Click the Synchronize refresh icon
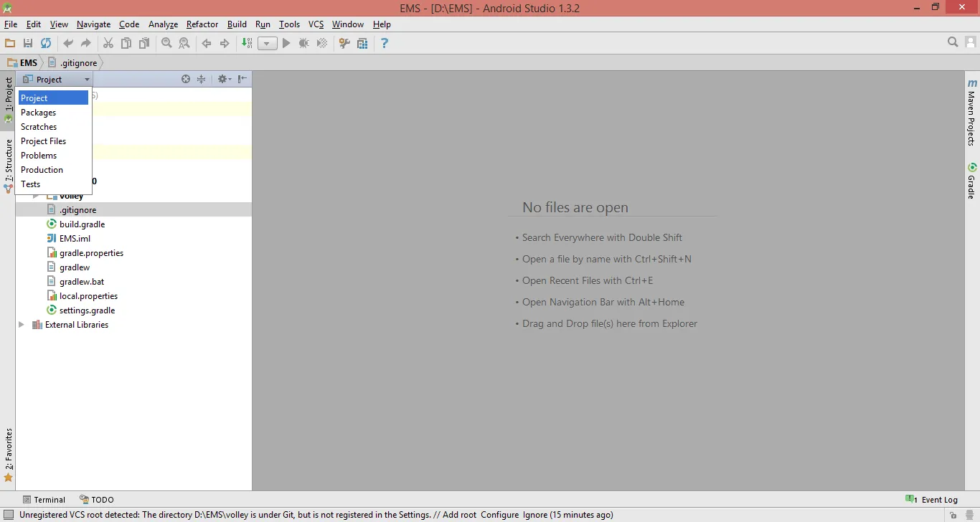Image resolution: width=980 pixels, height=522 pixels. pyautogui.click(x=46, y=43)
